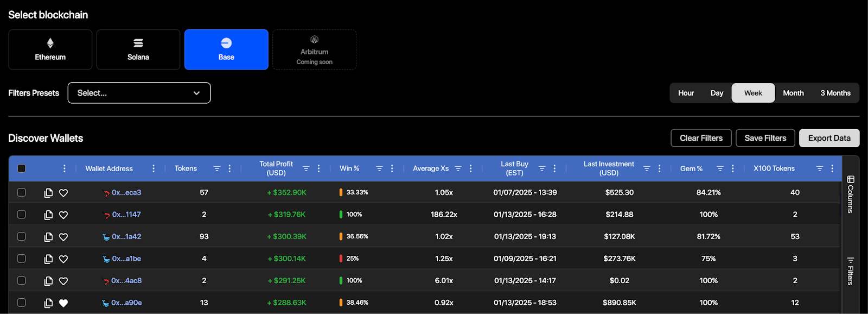Open filter icon for Gem % column
Screen dimensions: 868x314
(x=720, y=168)
